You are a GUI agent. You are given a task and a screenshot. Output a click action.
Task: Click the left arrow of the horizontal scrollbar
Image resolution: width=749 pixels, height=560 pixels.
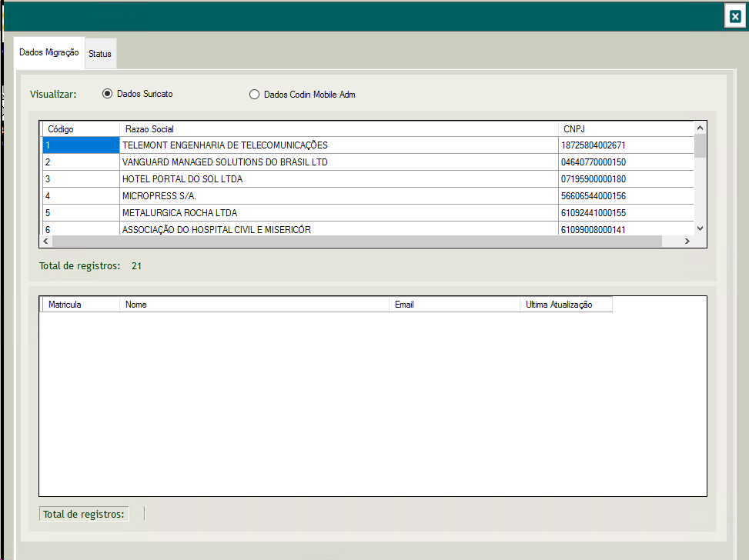pyautogui.click(x=46, y=241)
